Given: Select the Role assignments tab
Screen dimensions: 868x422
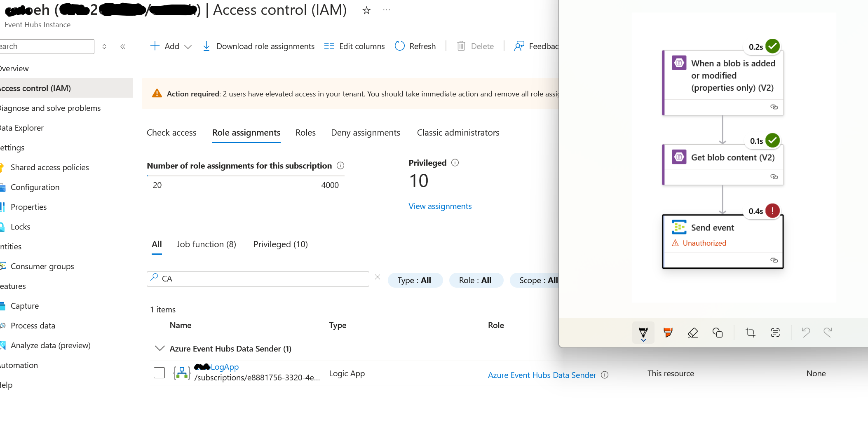Looking at the screenshot, I should 246,133.
